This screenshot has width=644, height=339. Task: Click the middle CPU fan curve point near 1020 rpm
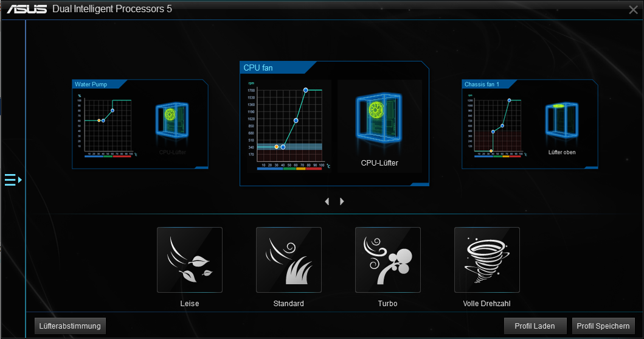pos(296,121)
